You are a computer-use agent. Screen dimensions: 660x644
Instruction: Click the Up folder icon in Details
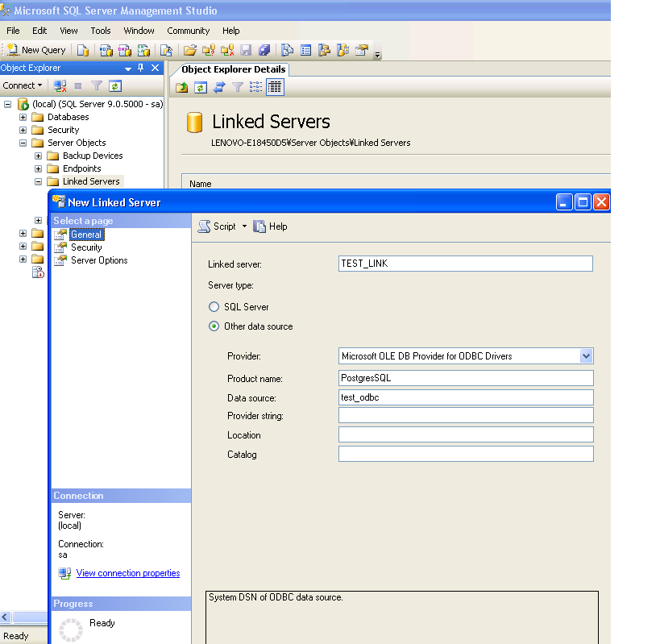tap(182, 88)
